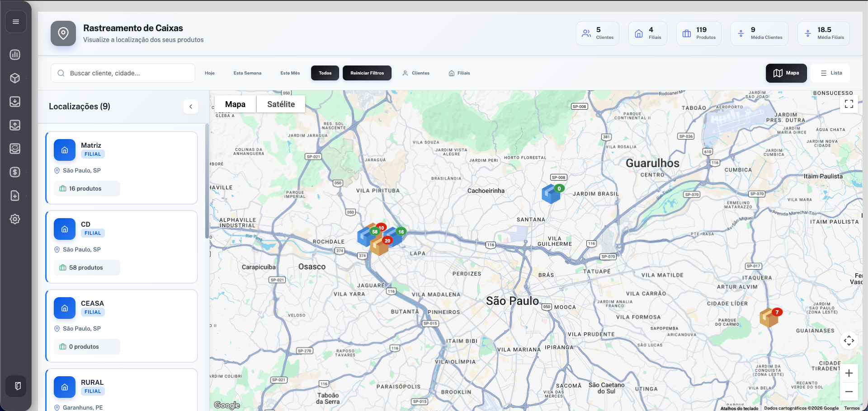Click the locations list scrollbar
This screenshot has width=868, height=411.
207,181
